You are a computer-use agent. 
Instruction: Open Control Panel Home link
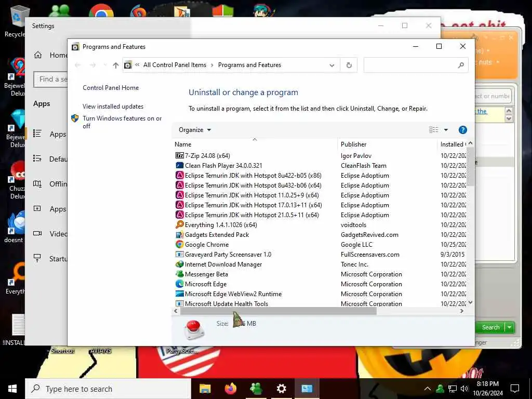pyautogui.click(x=111, y=87)
